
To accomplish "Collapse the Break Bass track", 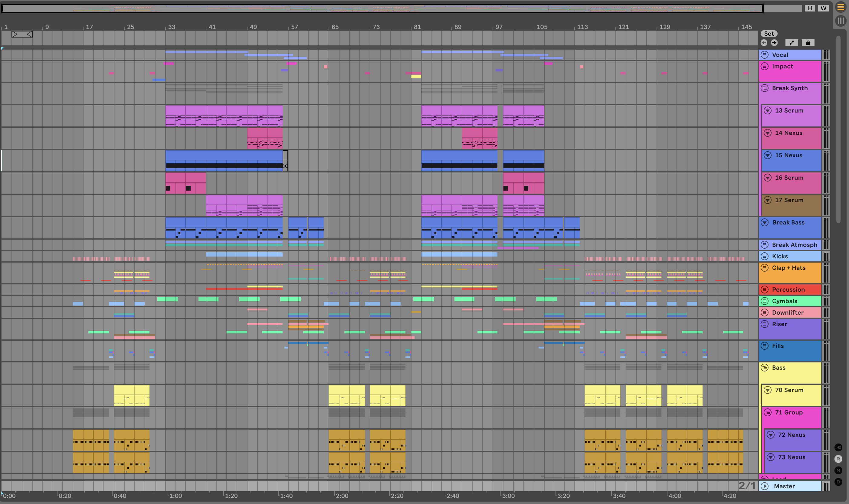I will pos(765,222).
